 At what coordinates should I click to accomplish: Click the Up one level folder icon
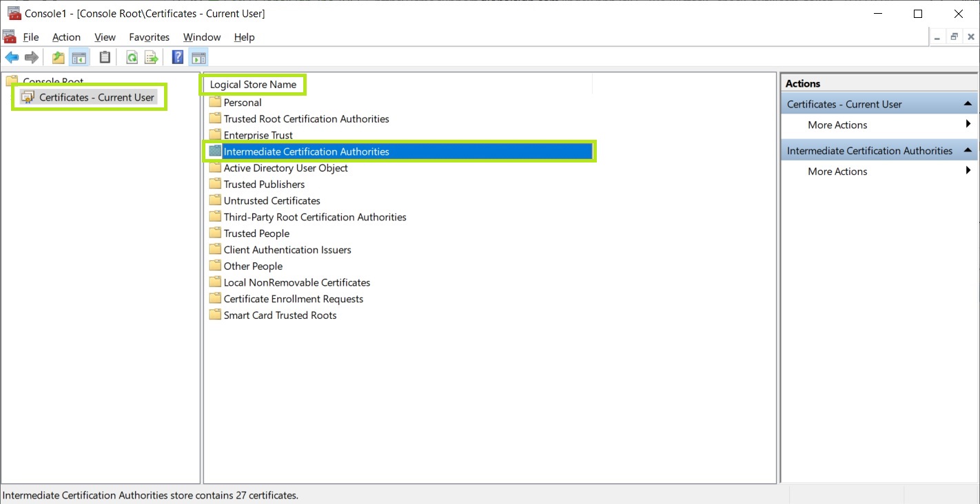coord(59,58)
